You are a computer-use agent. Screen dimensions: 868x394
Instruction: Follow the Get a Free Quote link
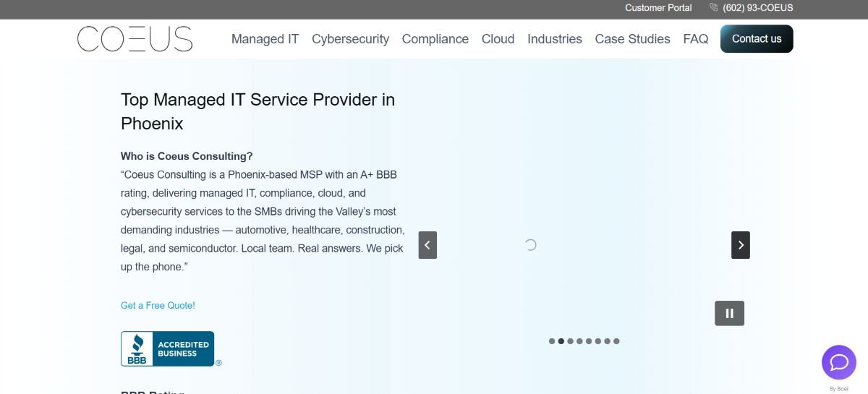pos(158,305)
